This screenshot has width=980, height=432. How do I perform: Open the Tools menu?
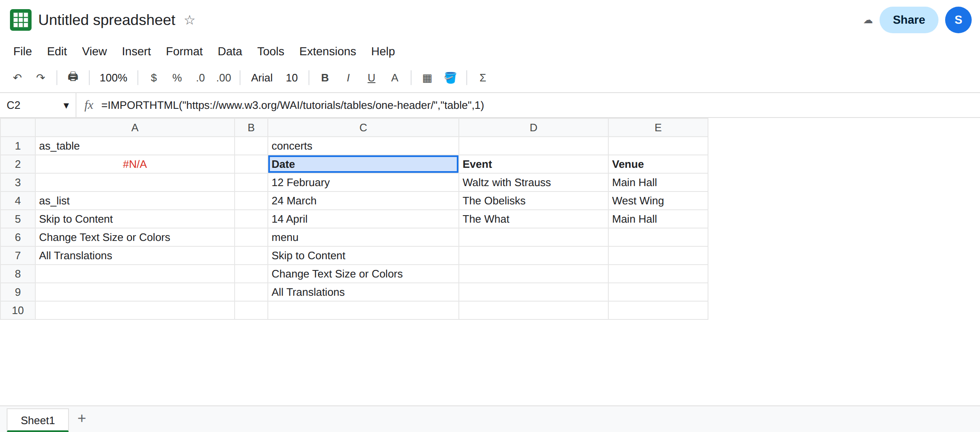[x=270, y=51]
